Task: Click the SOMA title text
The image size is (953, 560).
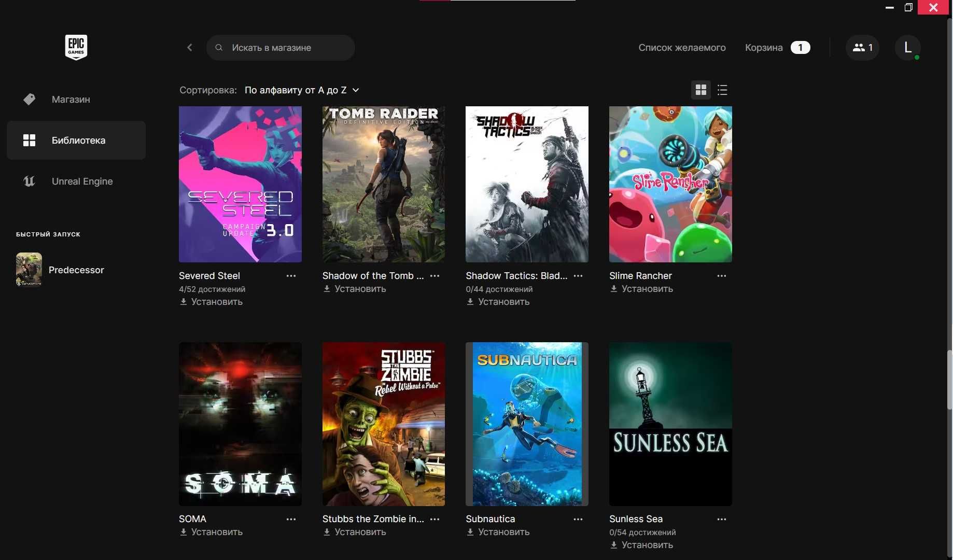Action: 192,519
